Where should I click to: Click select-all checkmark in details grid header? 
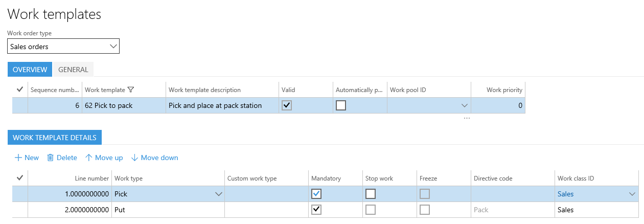(20, 178)
